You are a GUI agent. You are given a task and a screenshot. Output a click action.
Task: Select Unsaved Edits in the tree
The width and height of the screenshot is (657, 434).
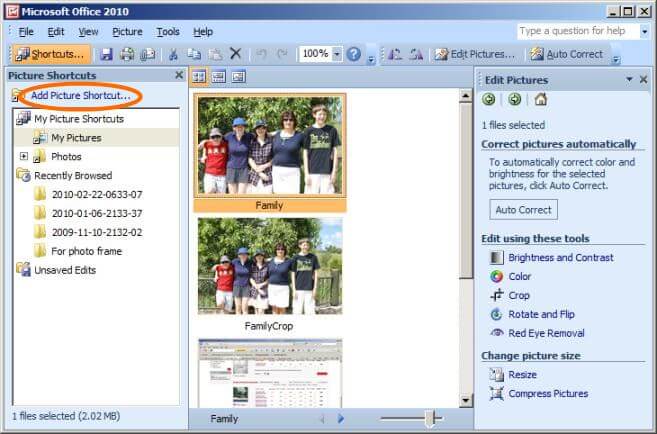pyautogui.click(x=65, y=270)
